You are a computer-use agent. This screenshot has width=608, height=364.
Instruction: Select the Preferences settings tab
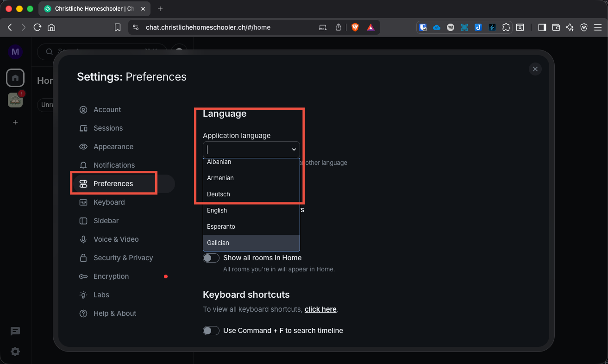pos(124,184)
